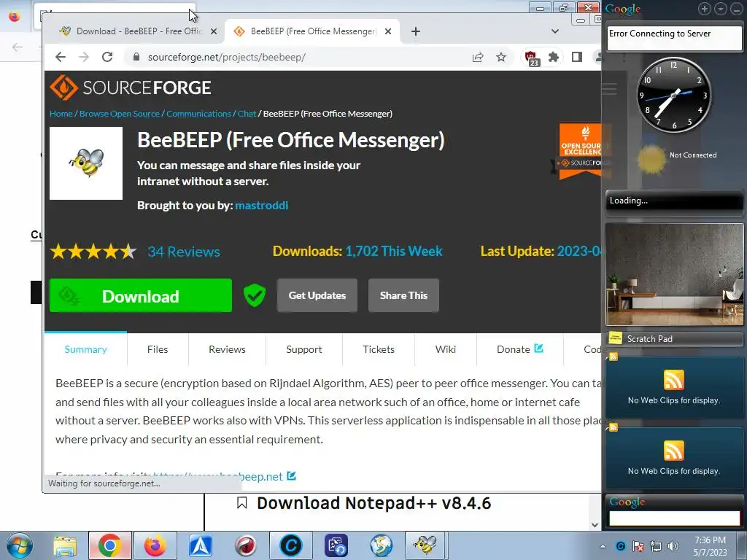
Task: Bookmark this page with the star icon
Action: click(x=501, y=57)
